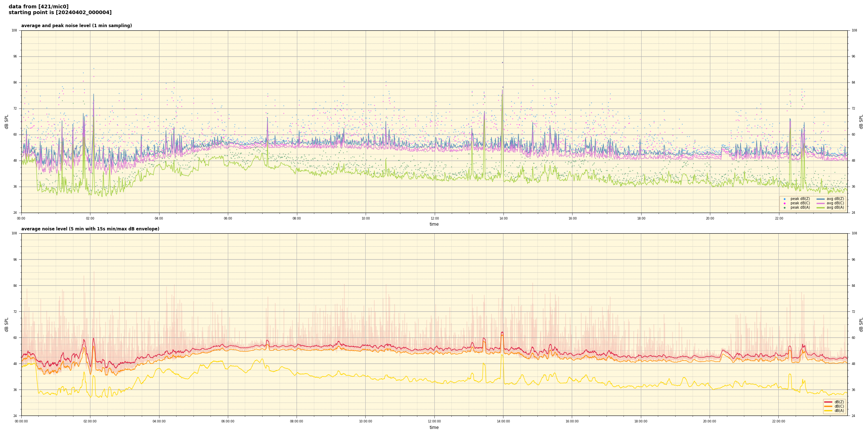Click the starting point 20240402_000004 text
Screen dimensions: 868x434
(x=60, y=13)
